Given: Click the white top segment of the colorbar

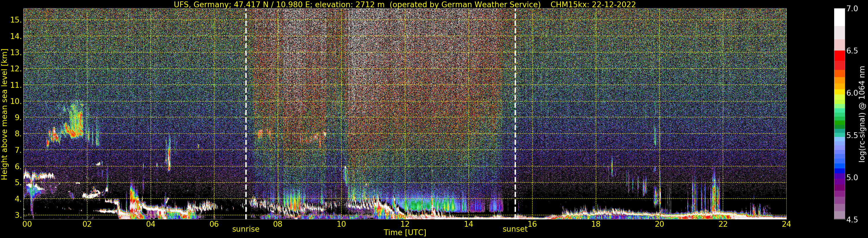Looking at the screenshot, I should point(839,17).
